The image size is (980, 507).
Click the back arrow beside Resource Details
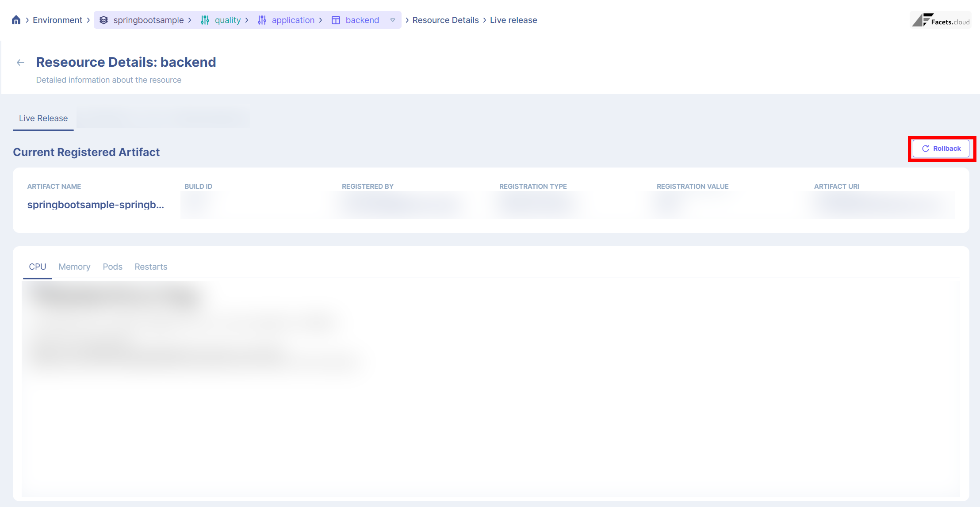20,63
